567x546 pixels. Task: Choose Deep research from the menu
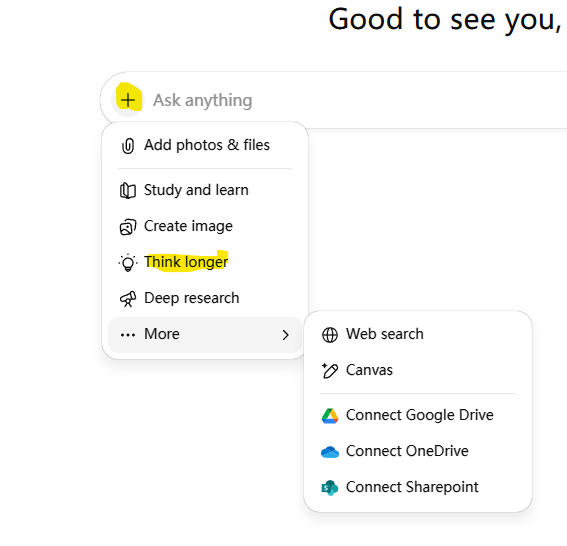[205, 298]
